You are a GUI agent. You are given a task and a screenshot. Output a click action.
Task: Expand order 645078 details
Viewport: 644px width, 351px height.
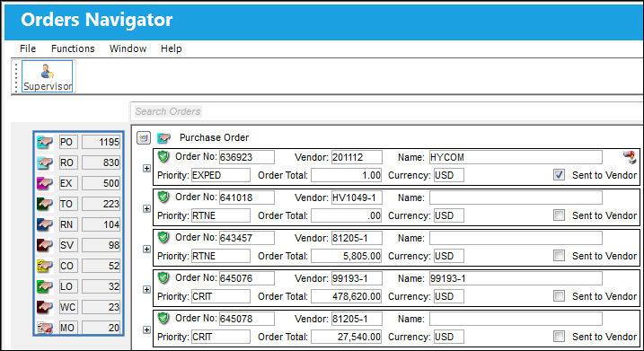point(146,329)
